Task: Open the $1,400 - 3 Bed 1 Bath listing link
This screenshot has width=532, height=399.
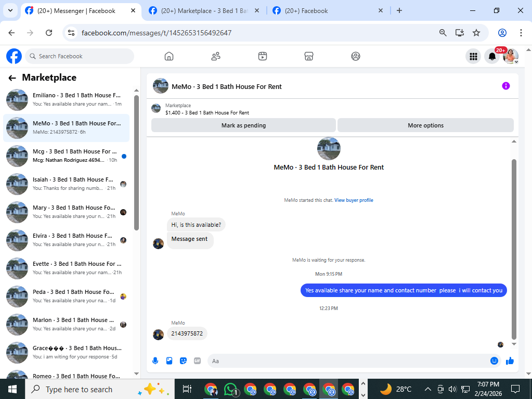Action: (207, 113)
